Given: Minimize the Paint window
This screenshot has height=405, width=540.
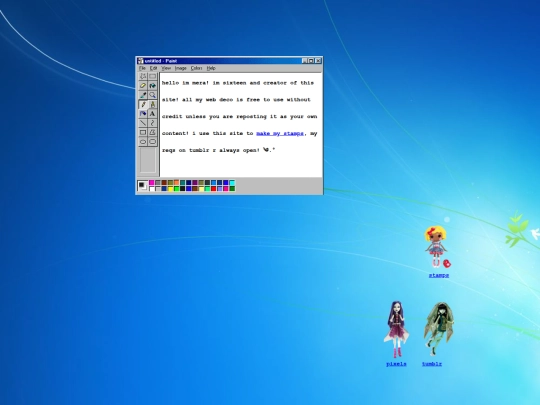Looking at the screenshot, I should tap(304, 61).
